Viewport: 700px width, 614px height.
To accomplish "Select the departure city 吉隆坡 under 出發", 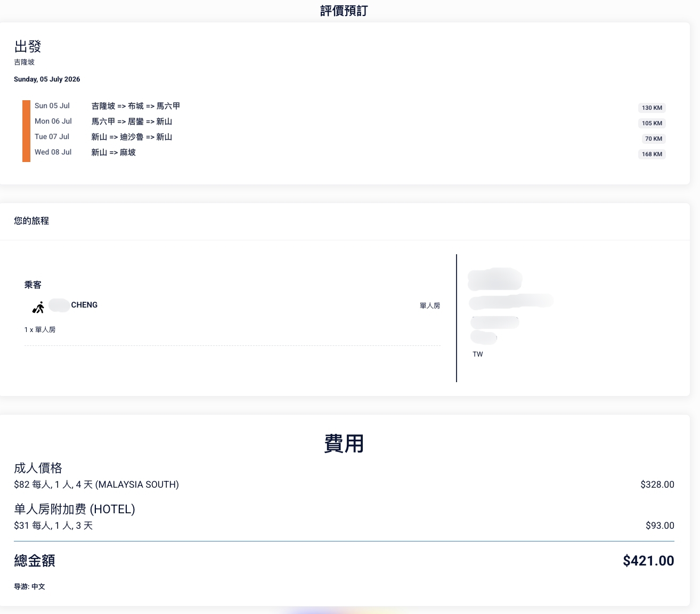I will [x=24, y=62].
